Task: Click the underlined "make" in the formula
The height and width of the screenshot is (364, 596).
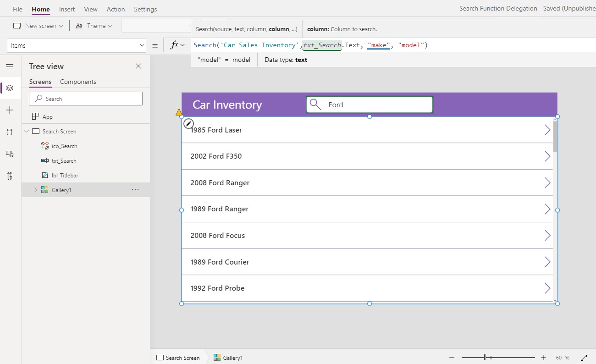Action: pos(378,45)
